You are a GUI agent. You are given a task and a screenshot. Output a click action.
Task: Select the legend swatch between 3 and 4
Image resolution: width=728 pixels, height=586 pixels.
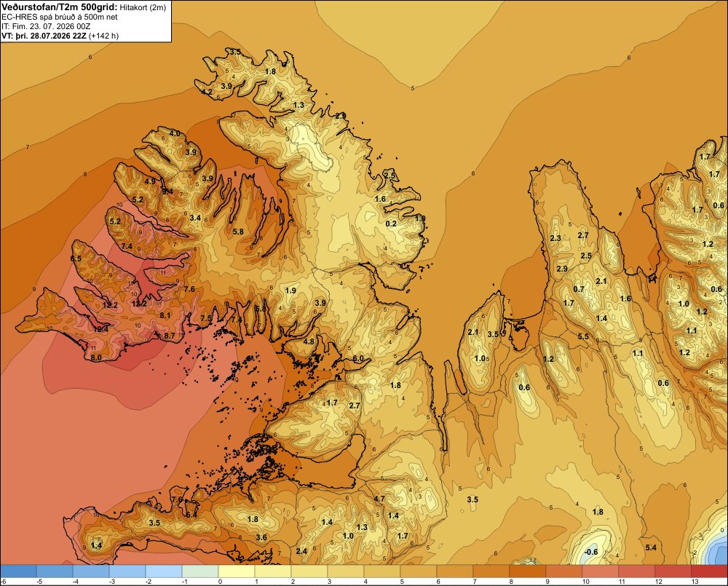tap(345, 571)
